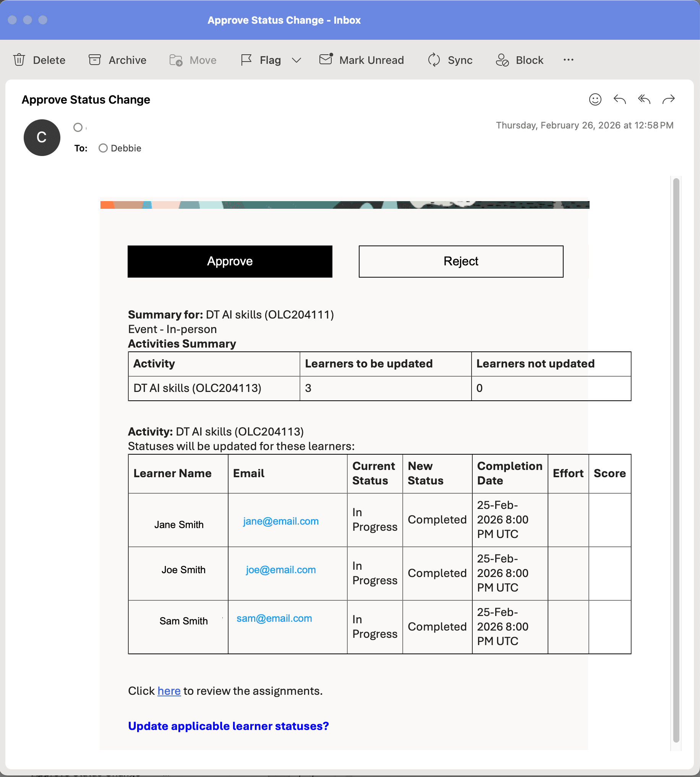Add an emoji reaction to the email

pyautogui.click(x=595, y=99)
